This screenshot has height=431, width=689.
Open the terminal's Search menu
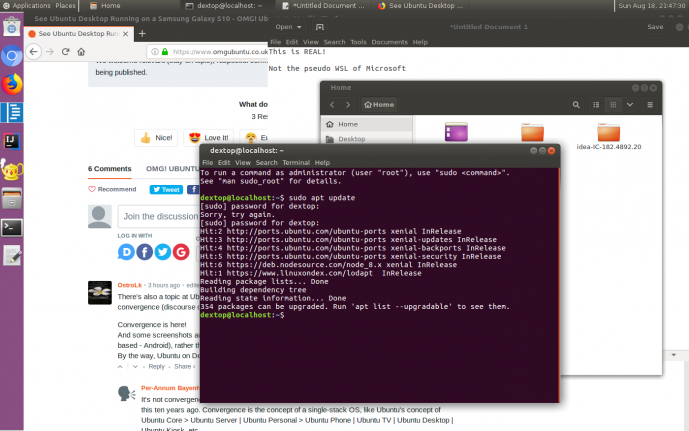(266, 163)
